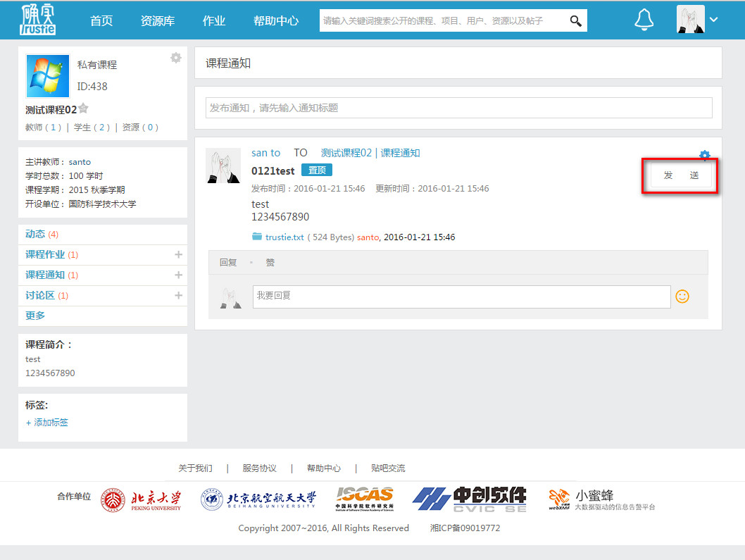Image resolution: width=745 pixels, height=560 pixels.
Task: Open the 服务协议 footer link
Action: click(x=259, y=468)
